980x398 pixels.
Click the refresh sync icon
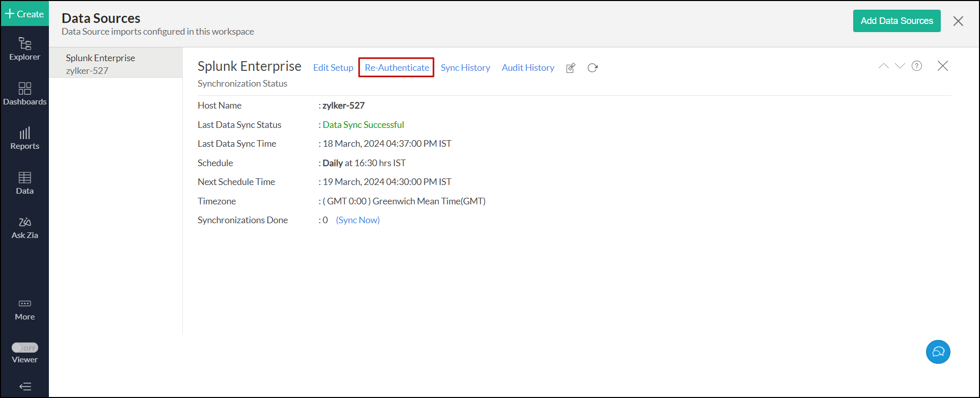tap(592, 68)
